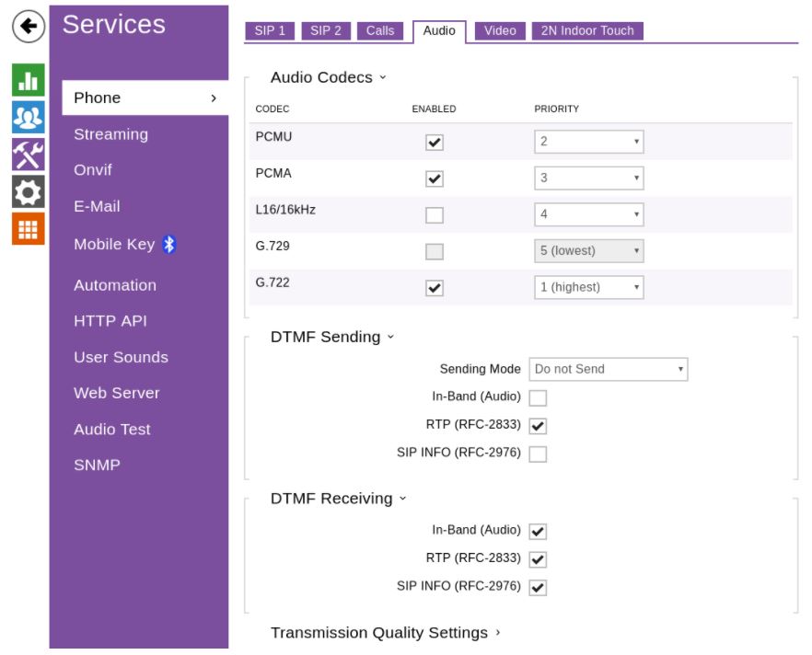Open the System gear icon
This screenshot has height=655, width=812.
pyautogui.click(x=29, y=191)
